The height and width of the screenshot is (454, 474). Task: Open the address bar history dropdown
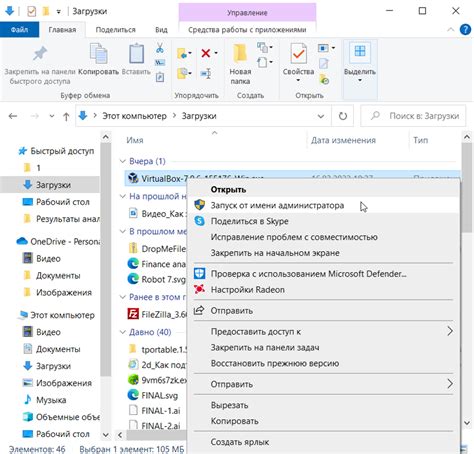pyautogui.click(x=321, y=116)
